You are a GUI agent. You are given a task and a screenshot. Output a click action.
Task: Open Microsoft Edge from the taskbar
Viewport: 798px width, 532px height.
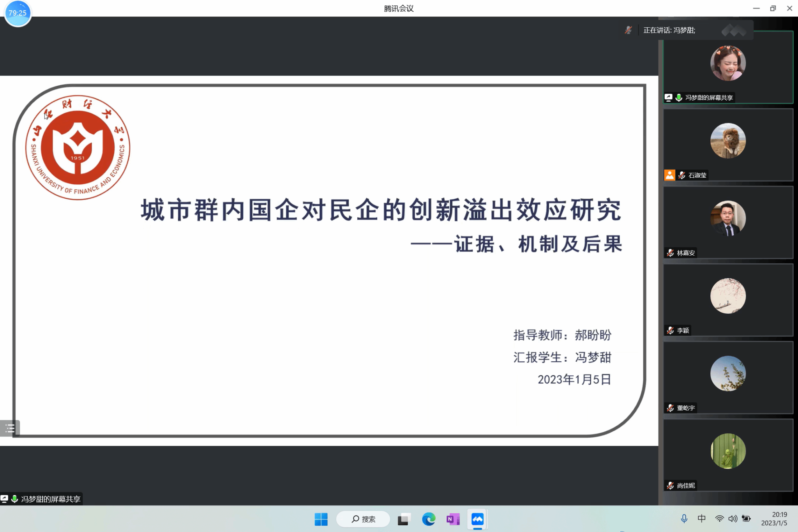(429, 519)
